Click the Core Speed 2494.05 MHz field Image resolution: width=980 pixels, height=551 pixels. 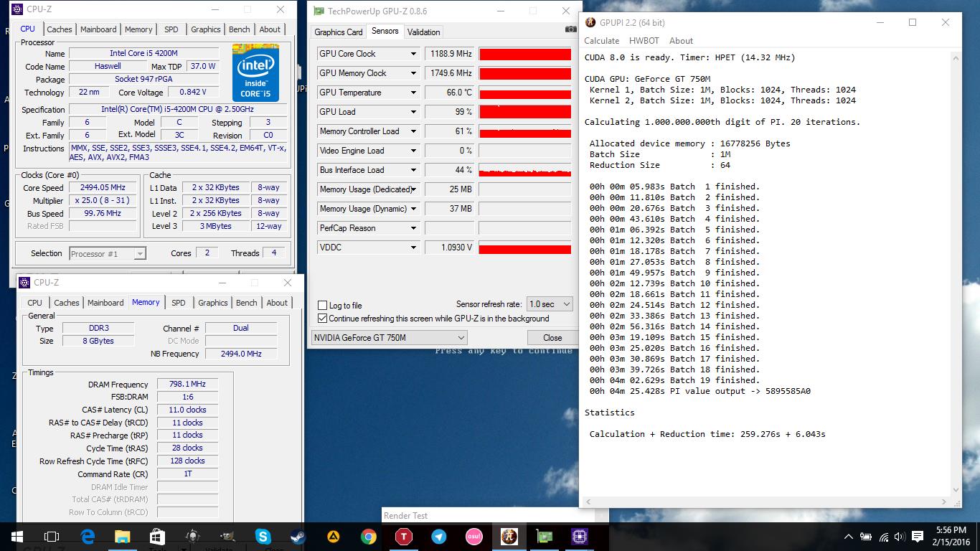pos(103,188)
